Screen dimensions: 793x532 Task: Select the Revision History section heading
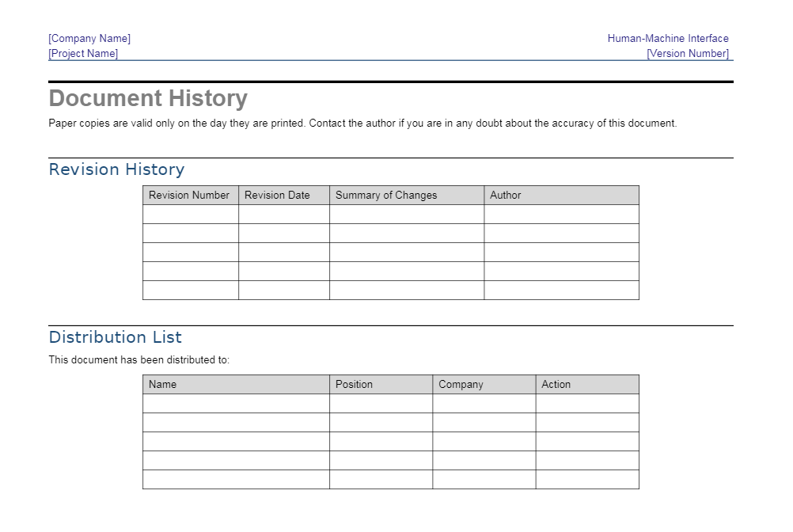tap(116, 169)
